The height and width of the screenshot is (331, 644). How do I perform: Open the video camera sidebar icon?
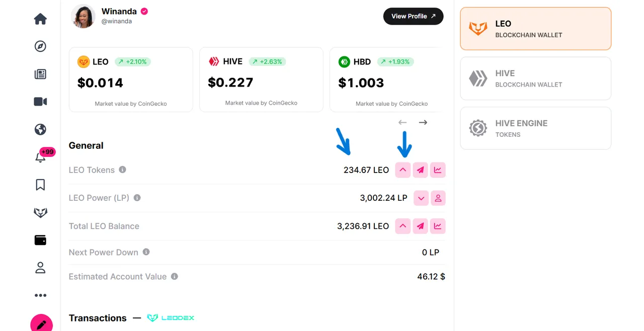point(40,102)
